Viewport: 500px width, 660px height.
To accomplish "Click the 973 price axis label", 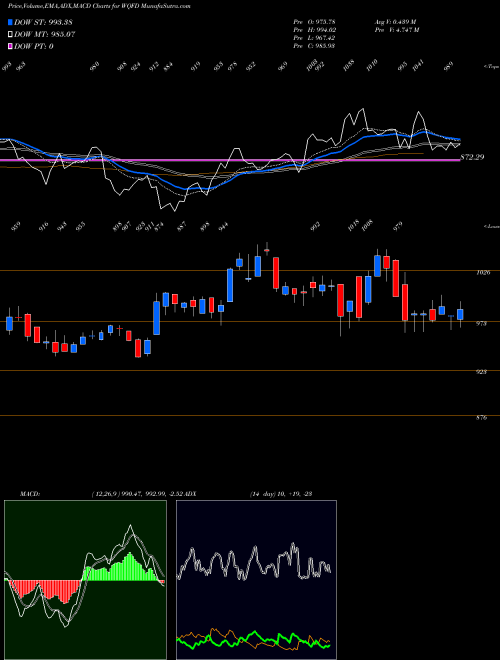I will click(x=481, y=323).
